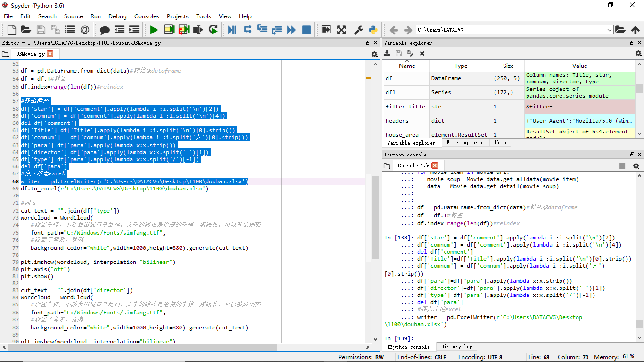Toggle fullscreen mode with the arrows icon
644x362 pixels.
(x=341, y=30)
